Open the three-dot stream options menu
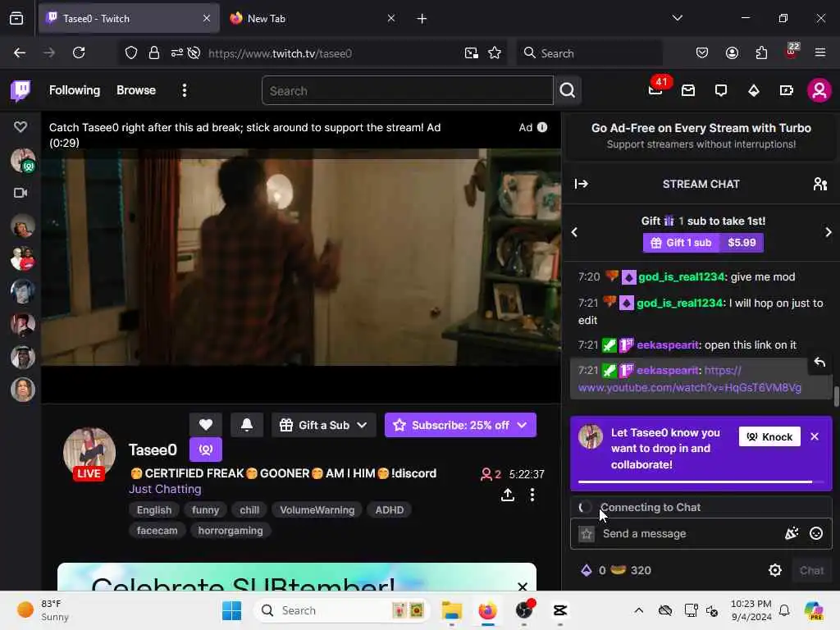 pyautogui.click(x=532, y=495)
